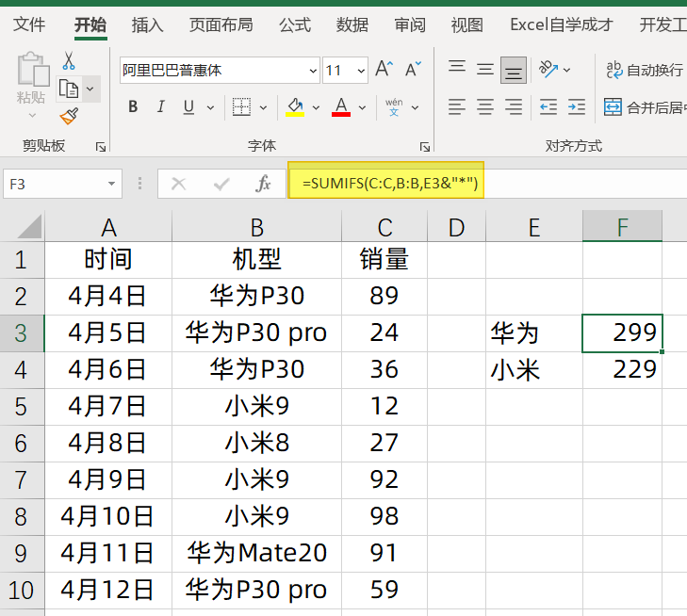Click the select-all corner triangle
687x616 pixels.
(x=30, y=226)
